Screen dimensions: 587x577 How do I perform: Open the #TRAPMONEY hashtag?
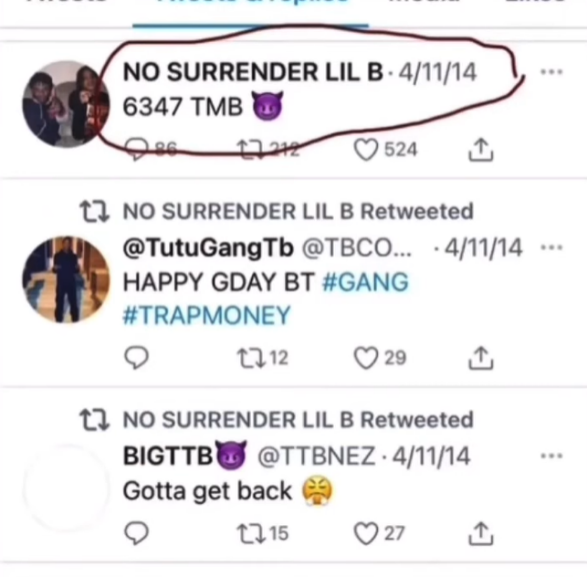click(207, 315)
